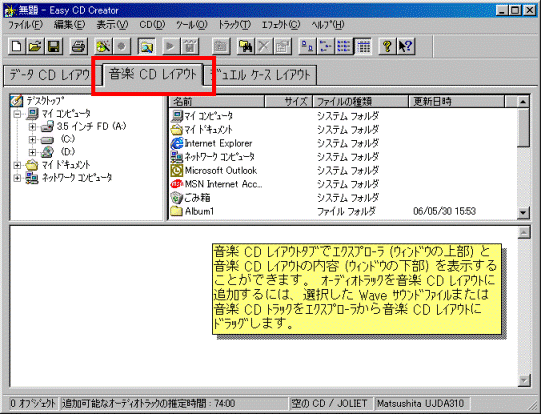Open the ファイル(F) menu
The height and width of the screenshot is (414, 541).
click(x=25, y=25)
